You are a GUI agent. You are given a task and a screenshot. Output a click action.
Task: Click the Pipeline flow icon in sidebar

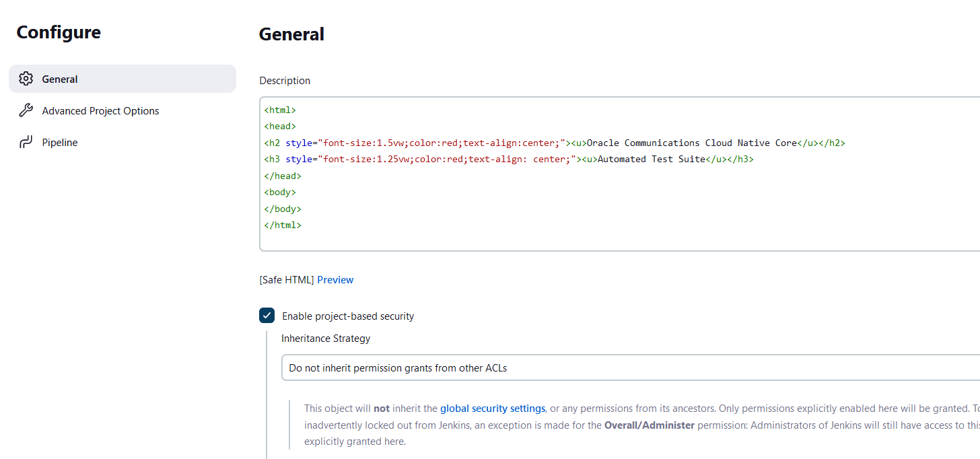[x=26, y=142]
